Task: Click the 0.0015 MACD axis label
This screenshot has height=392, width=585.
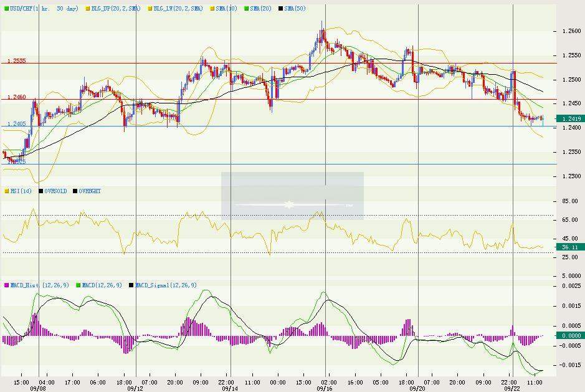Action: click(x=571, y=306)
